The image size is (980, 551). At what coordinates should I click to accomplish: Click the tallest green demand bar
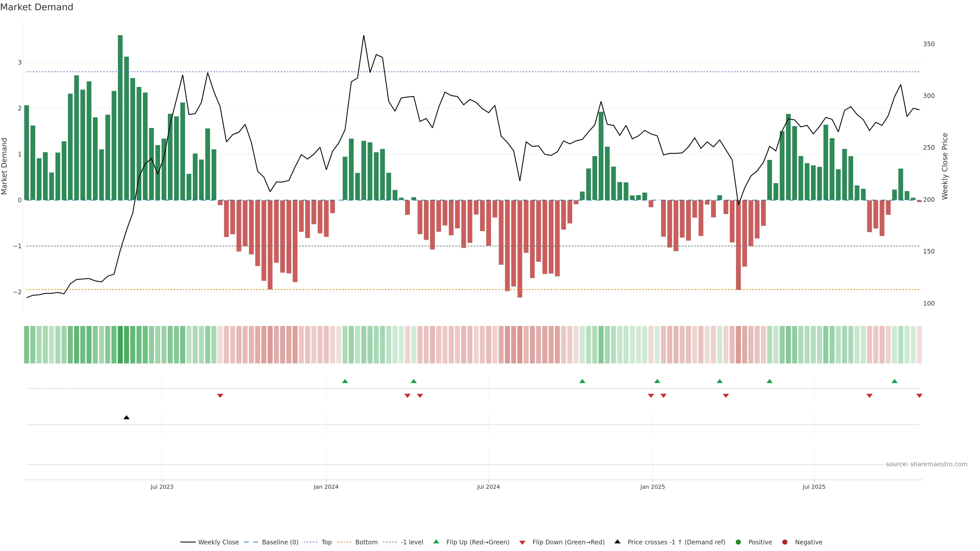[x=120, y=114]
